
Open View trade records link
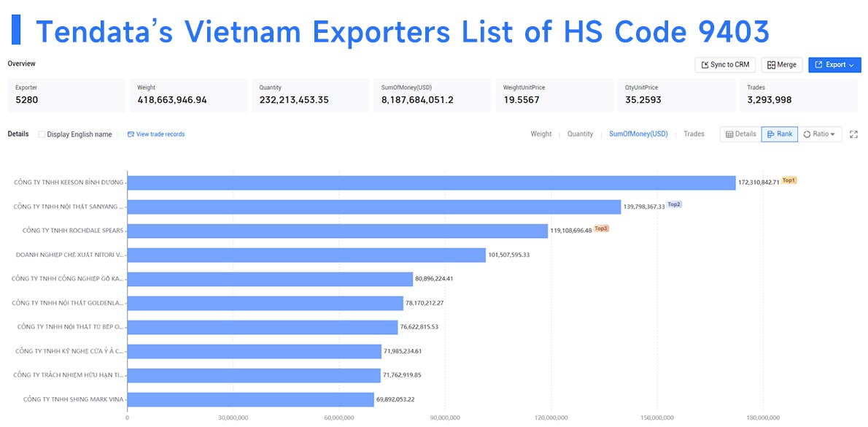[x=156, y=134]
